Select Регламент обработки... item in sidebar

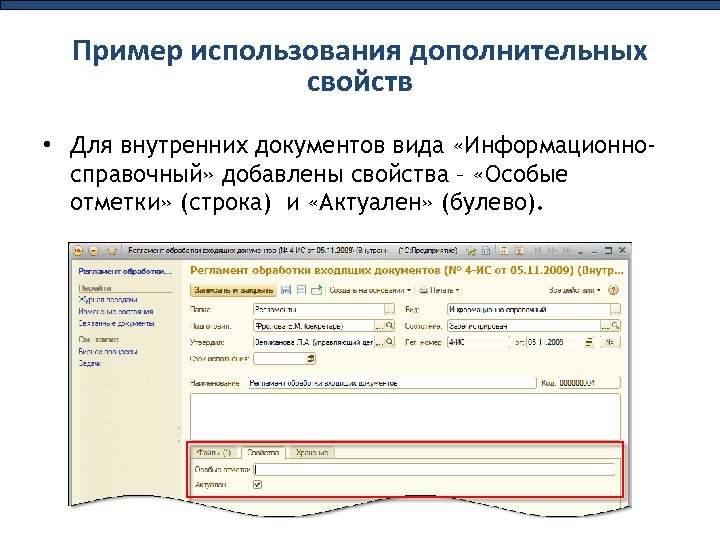(125, 271)
